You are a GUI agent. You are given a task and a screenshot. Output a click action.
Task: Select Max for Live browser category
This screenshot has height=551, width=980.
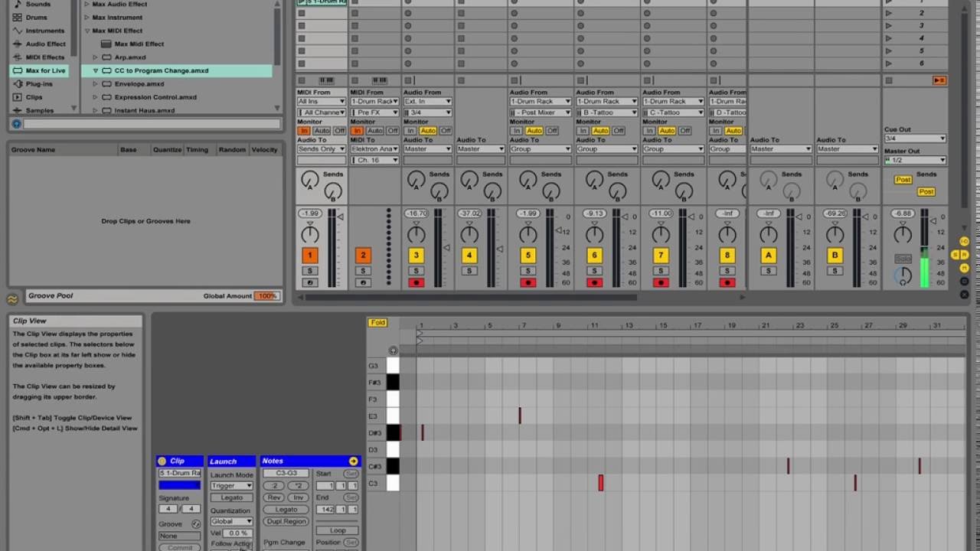click(x=38, y=70)
